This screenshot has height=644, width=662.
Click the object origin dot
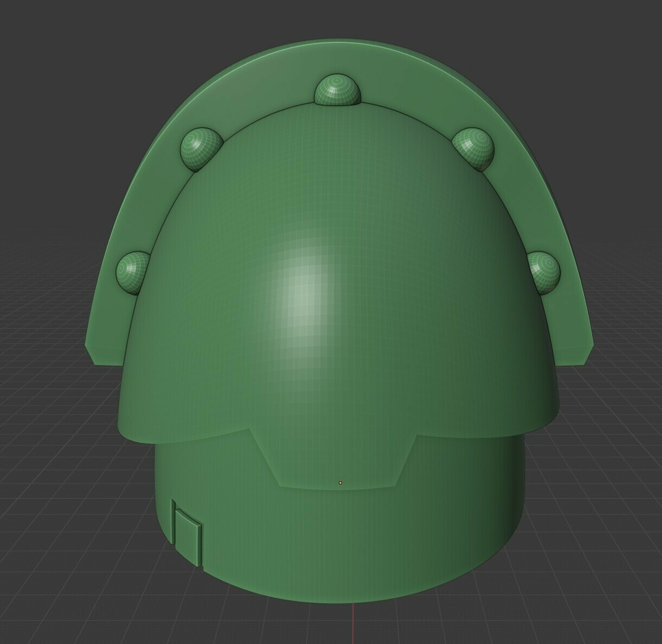click(340, 481)
